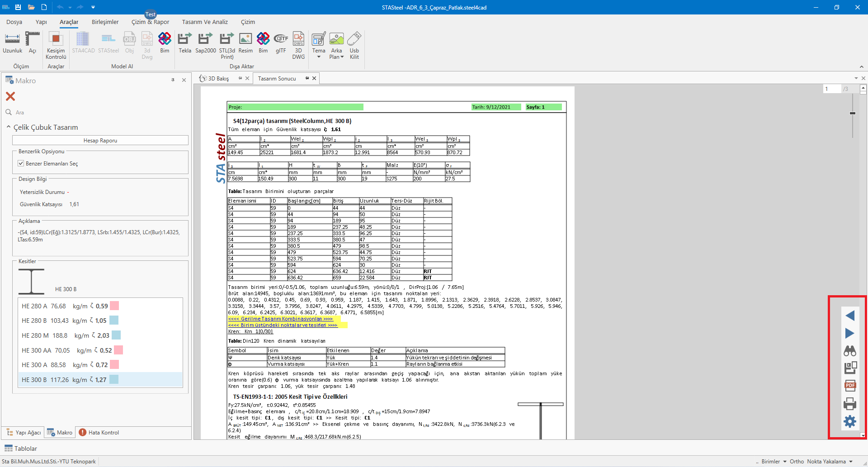Toggle Benzer Elemanları Seç checkbox
The width and height of the screenshot is (868, 467).
coord(21,163)
